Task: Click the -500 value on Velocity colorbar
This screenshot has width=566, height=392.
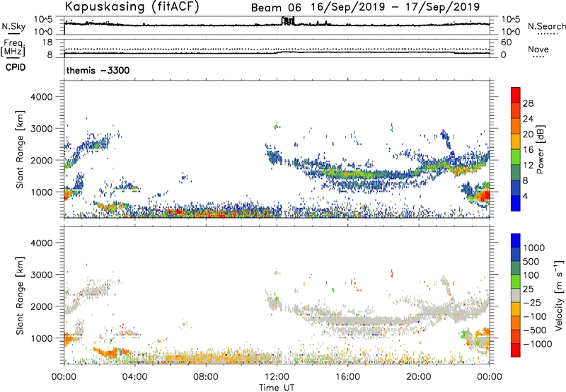Action: (x=535, y=330)
